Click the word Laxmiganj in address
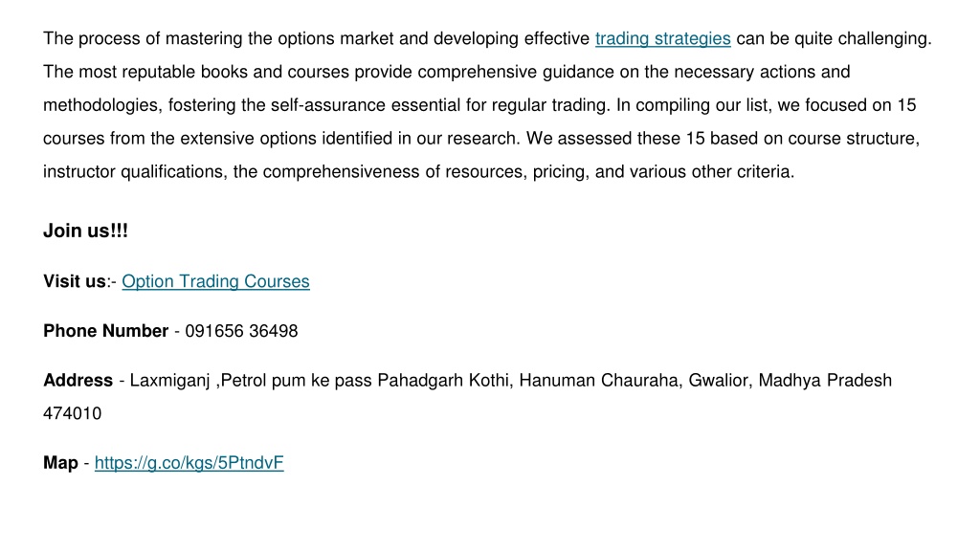This screenshot has height=551, width=980. pos(169,381)
